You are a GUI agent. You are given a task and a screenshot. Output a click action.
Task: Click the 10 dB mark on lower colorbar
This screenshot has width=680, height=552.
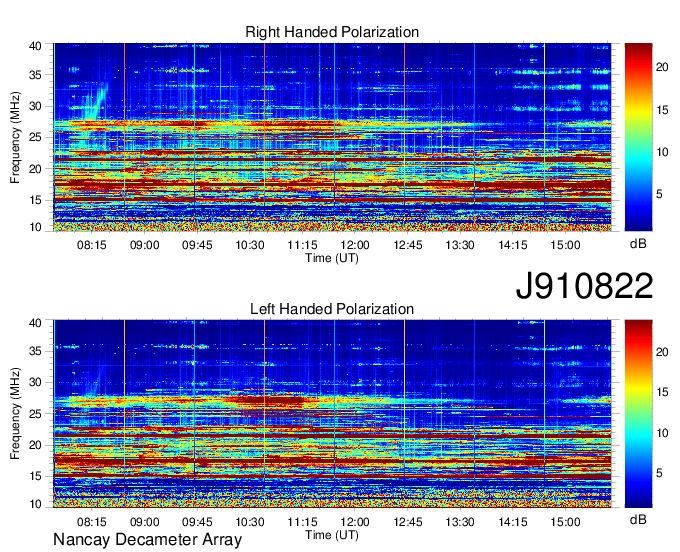(662, 433)
